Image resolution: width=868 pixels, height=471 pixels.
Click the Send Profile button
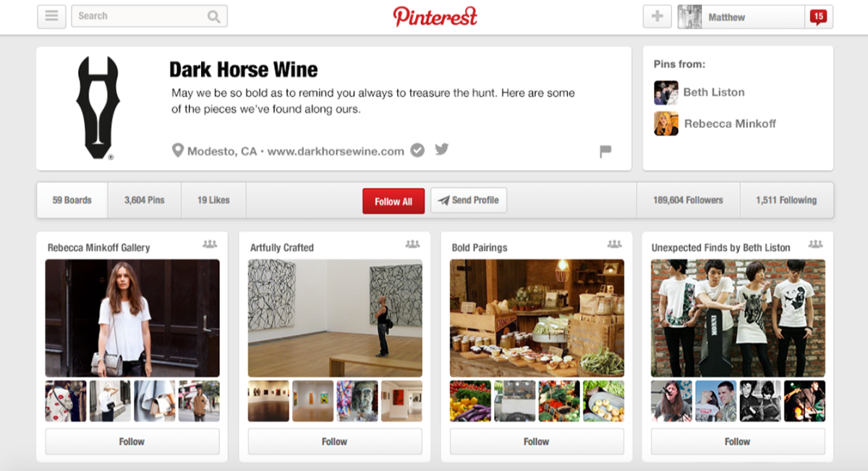469,200
